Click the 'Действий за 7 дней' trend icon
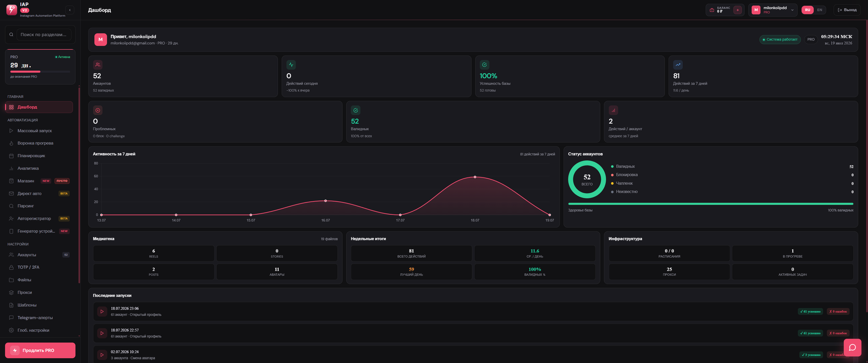The height and width of the screenshot is (363, 868). click(x=678, y=65)
